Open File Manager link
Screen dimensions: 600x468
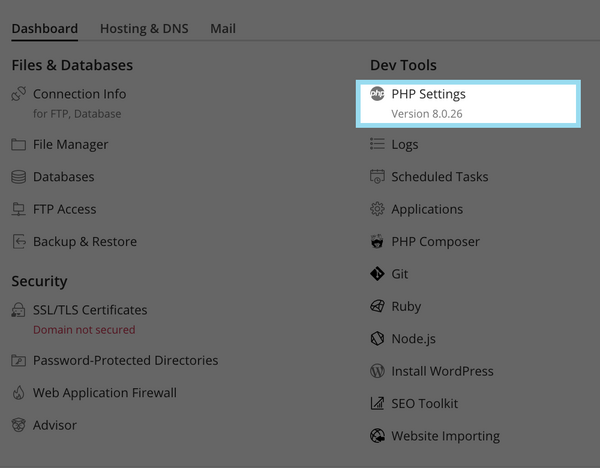[70, 144]
